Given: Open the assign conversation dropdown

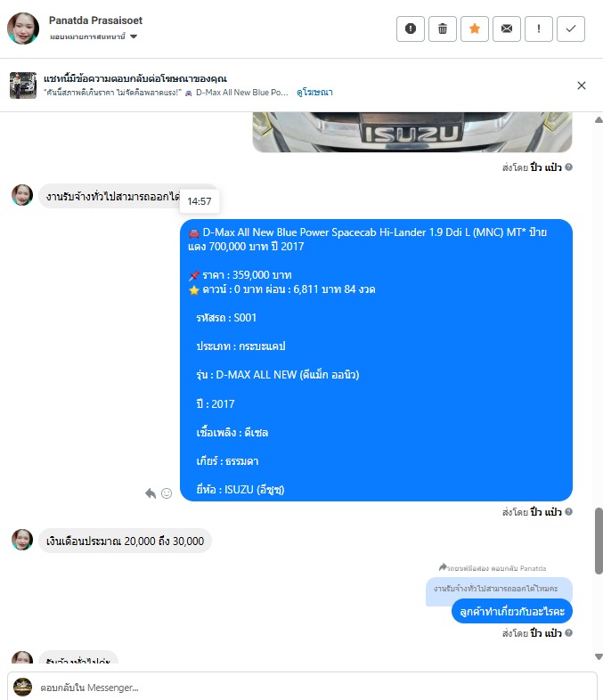Looking at the screenshot, I should tap(94, 37).
